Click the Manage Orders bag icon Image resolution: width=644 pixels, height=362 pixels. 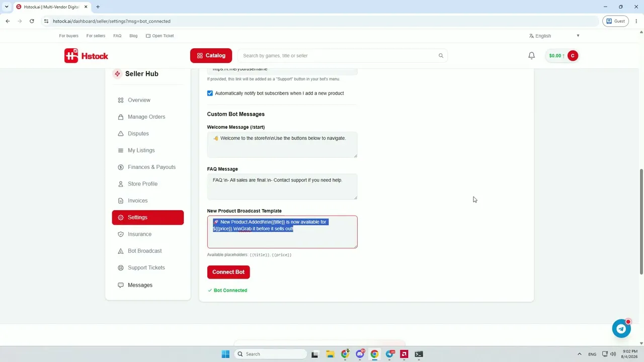pos(121,117)
